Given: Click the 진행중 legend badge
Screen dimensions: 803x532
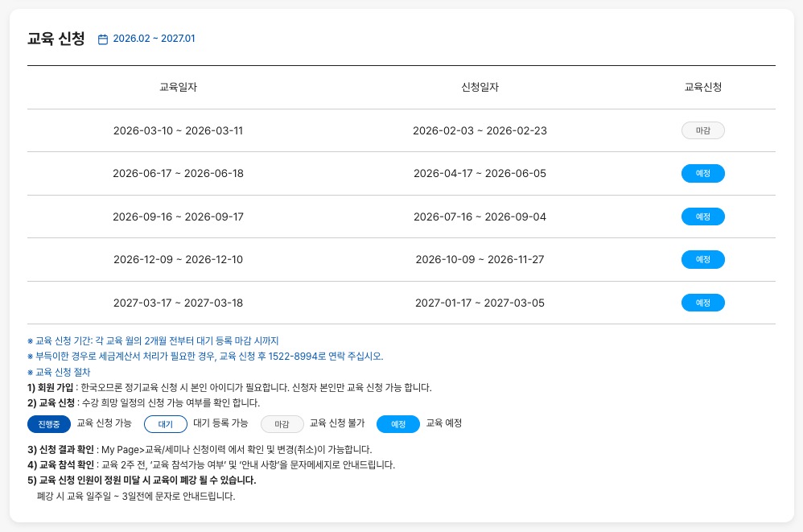Looking at the screenshot, I should tap(49, 423).
